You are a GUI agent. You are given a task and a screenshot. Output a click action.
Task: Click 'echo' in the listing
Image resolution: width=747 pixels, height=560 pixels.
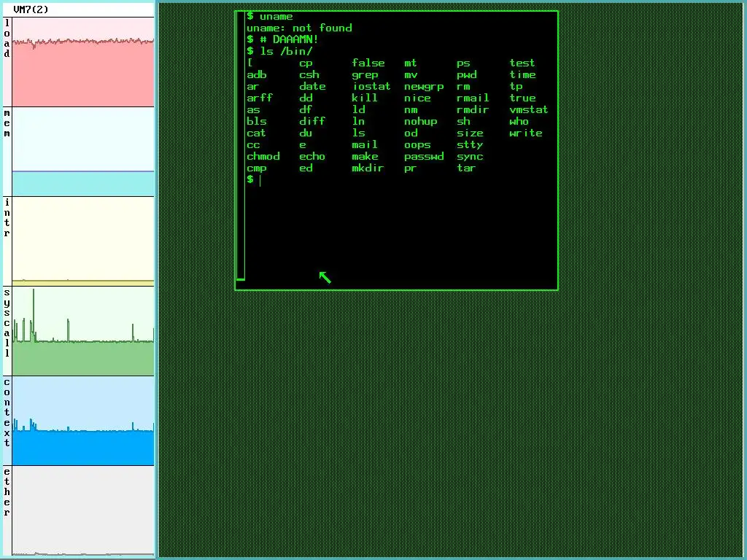pyautogui.click(x=312, y=156)
